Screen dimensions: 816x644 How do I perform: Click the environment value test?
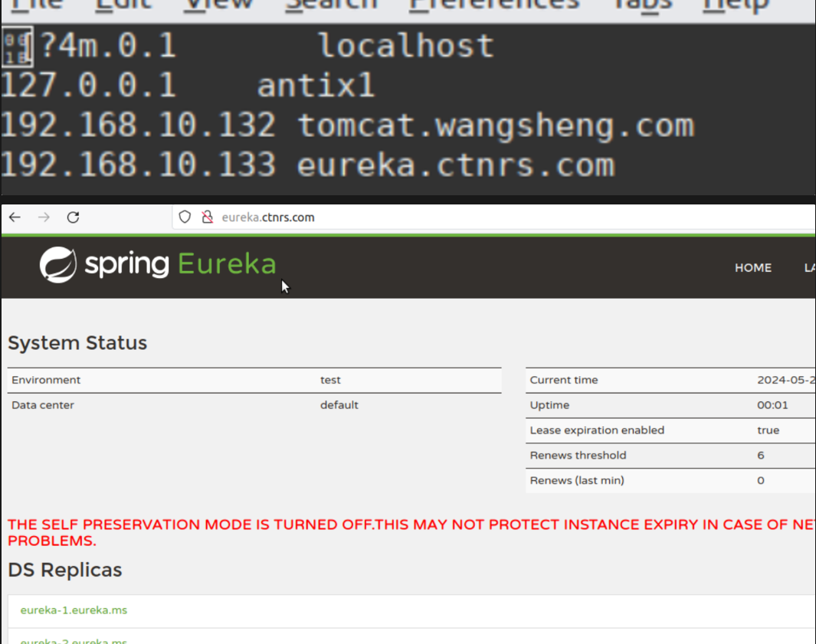pyautogui.click(x=330, y=380)
